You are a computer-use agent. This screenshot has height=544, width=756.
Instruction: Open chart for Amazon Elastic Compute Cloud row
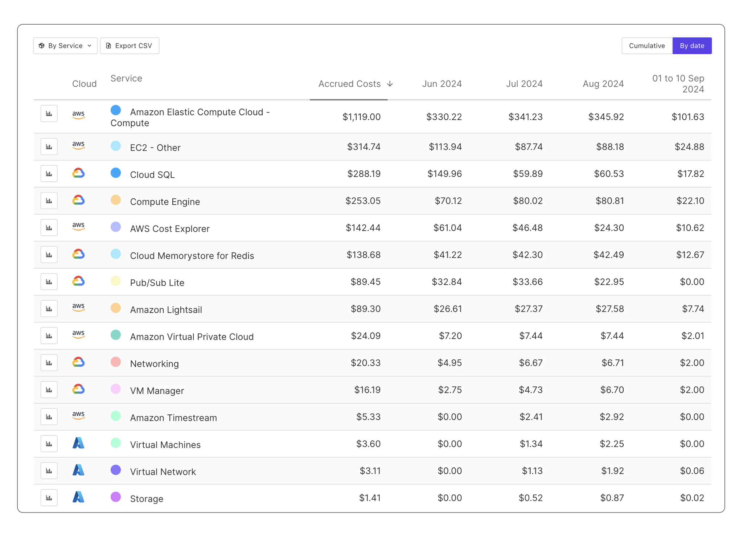pos(49,114)
